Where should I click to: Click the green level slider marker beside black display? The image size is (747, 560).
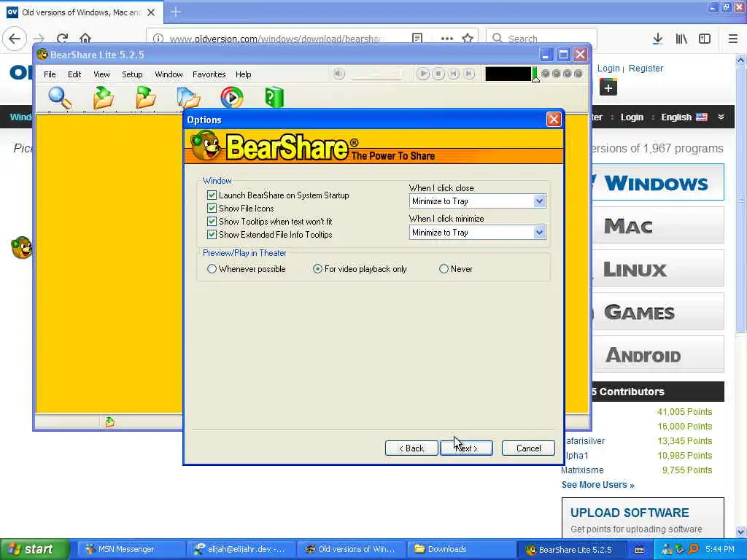[x=535, y=75]
